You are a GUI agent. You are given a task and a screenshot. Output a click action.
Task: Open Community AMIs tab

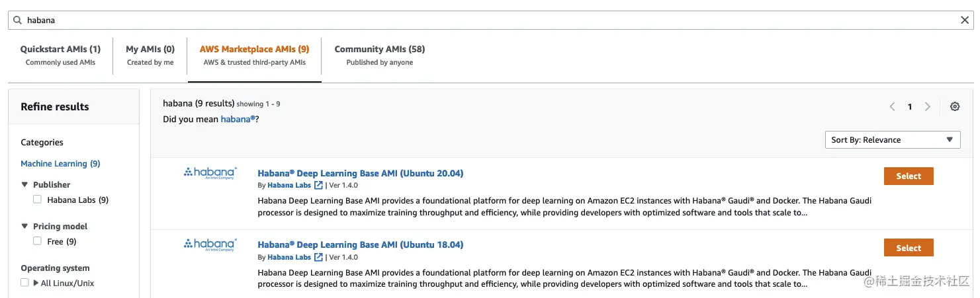[380, 56]
